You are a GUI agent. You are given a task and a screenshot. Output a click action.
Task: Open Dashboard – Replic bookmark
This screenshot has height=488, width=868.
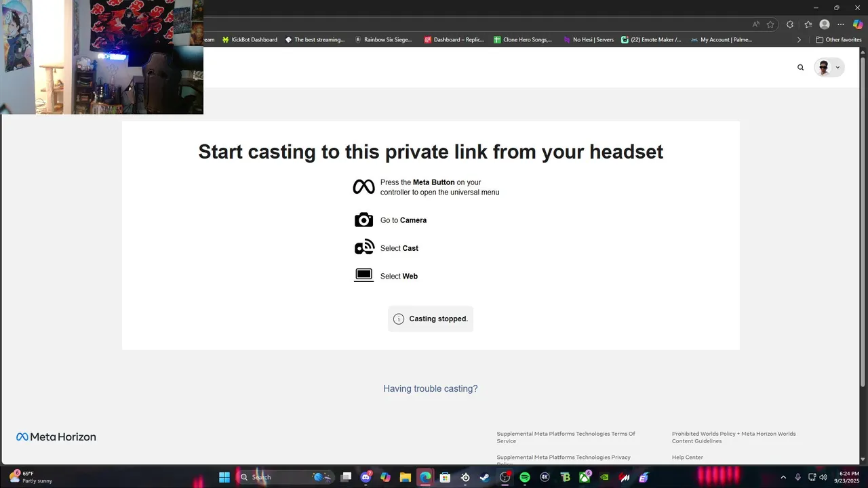454,40
